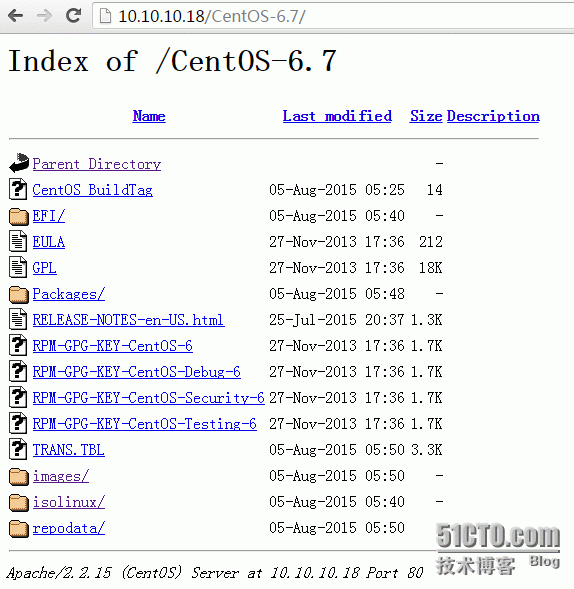
Task: Click the unknown-file icon beside TRANS.TBL
Action: pos(18,449)
